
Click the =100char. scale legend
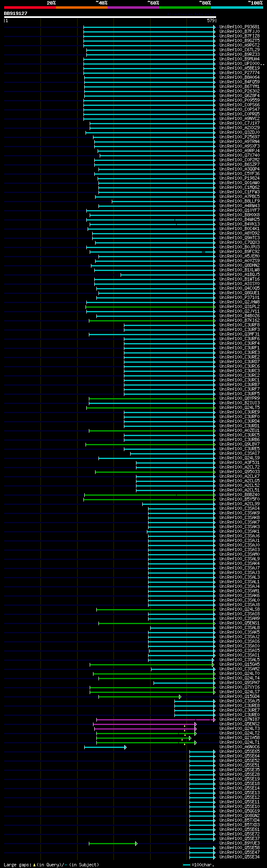tap(199, 865)
